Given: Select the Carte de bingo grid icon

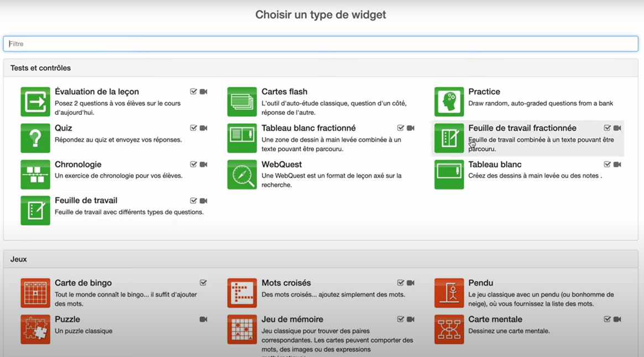Looking at the screenshot, I should coord(35,293).
